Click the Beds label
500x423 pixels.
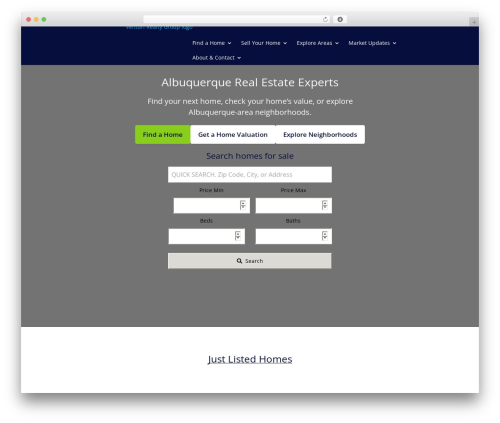tap(206, 221)
